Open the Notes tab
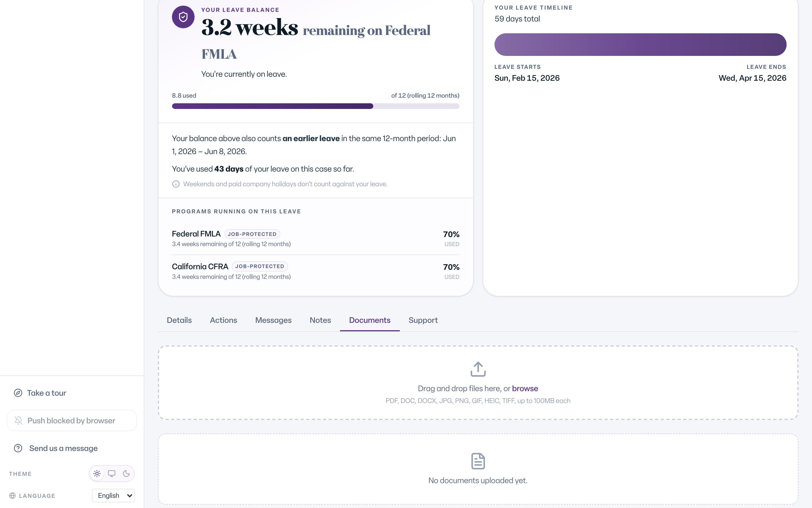The width and height of the screenshot is (812, 508). (321, 320)
